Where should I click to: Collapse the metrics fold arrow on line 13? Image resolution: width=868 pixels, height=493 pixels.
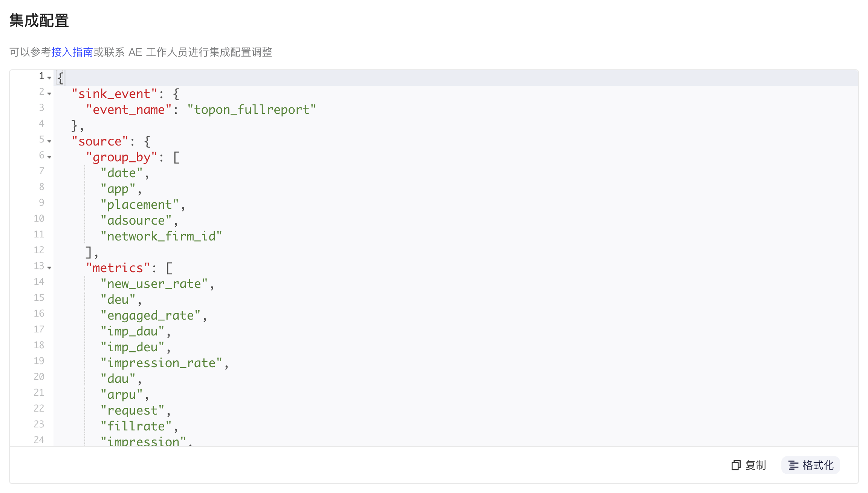(49, 268)
